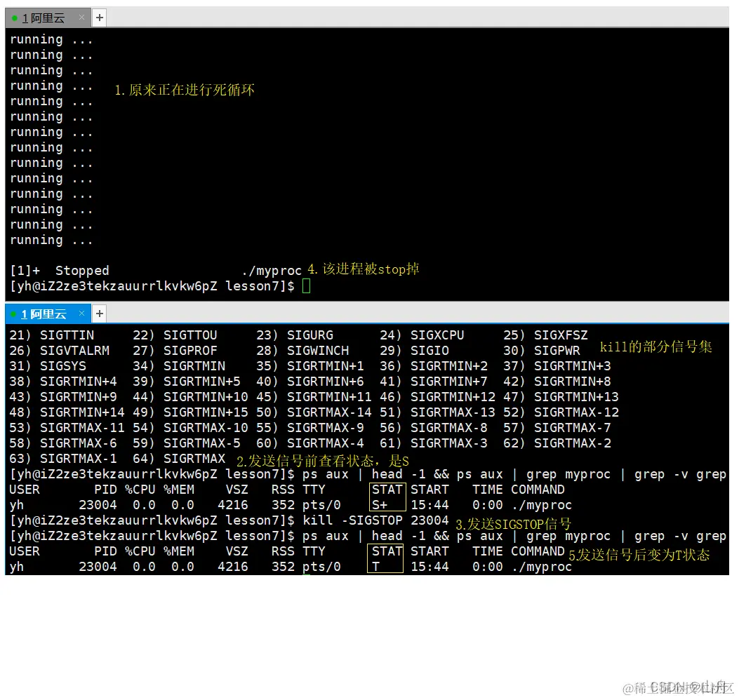The height and width of the screenshot is (700, 739).
Task: Click the '23) SIGURG' signal entry
Action: (x=295, y=335)
